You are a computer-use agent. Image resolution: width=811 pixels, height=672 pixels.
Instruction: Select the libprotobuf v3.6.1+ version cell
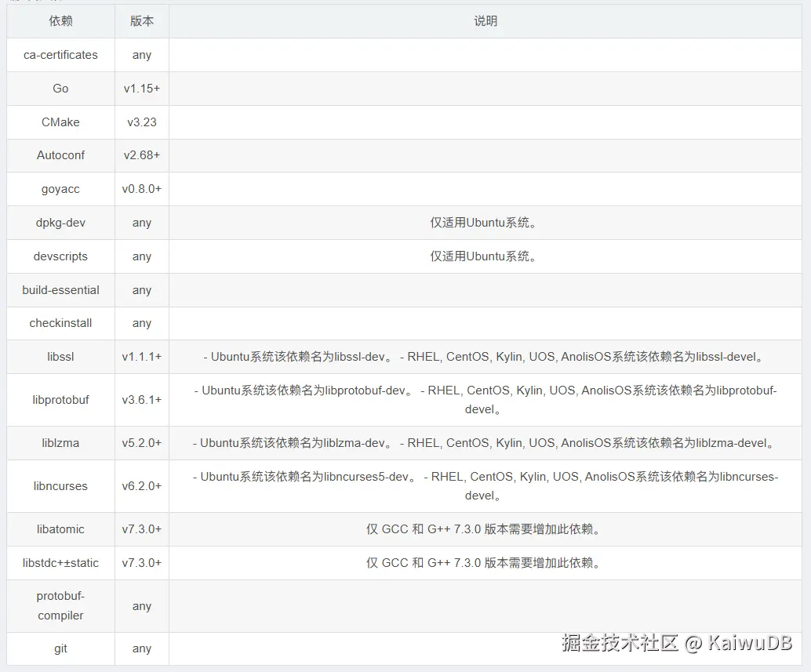click(x=142, y=400)
